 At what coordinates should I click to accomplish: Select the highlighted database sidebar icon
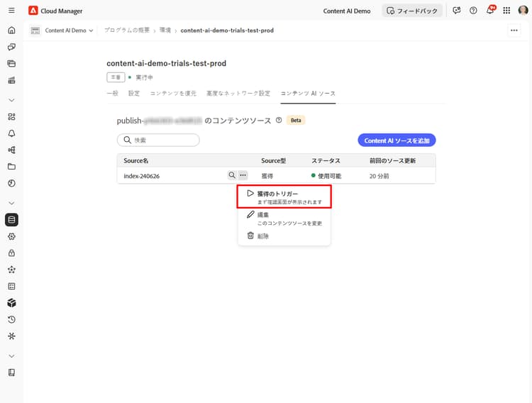[x=11, y=220]
